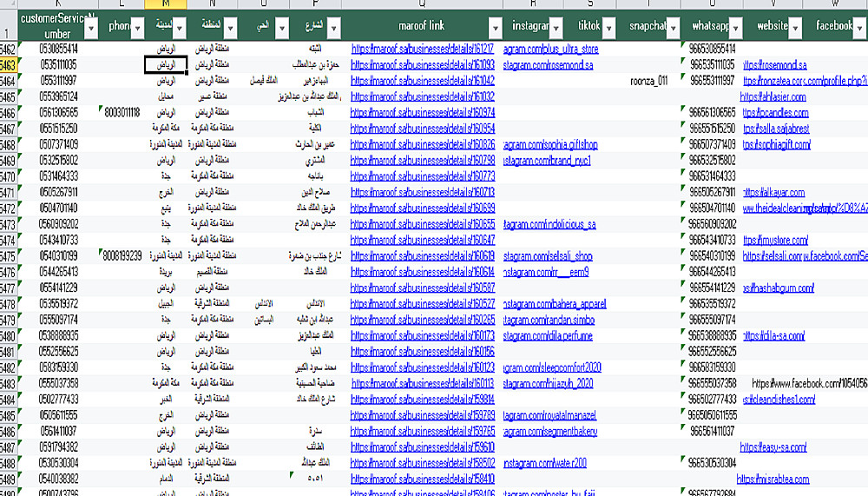Select row header 5475
868x496 pixels.
[9, 256]
